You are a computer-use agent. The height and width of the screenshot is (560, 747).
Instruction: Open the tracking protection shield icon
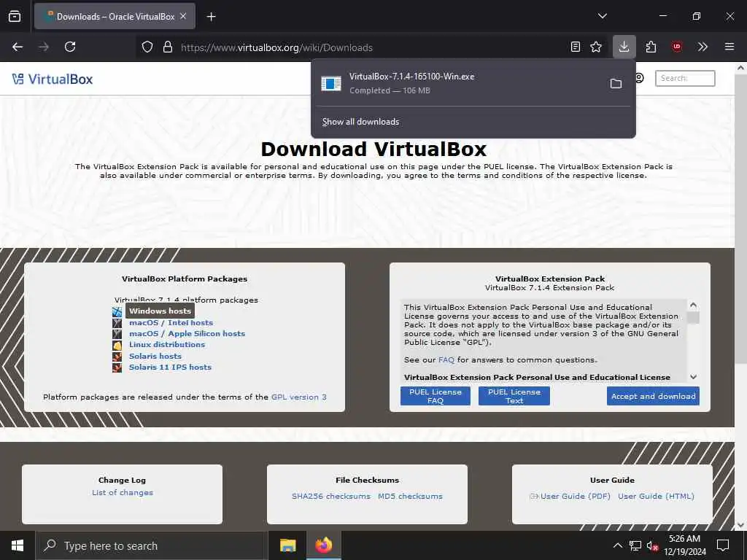point(147,47)
